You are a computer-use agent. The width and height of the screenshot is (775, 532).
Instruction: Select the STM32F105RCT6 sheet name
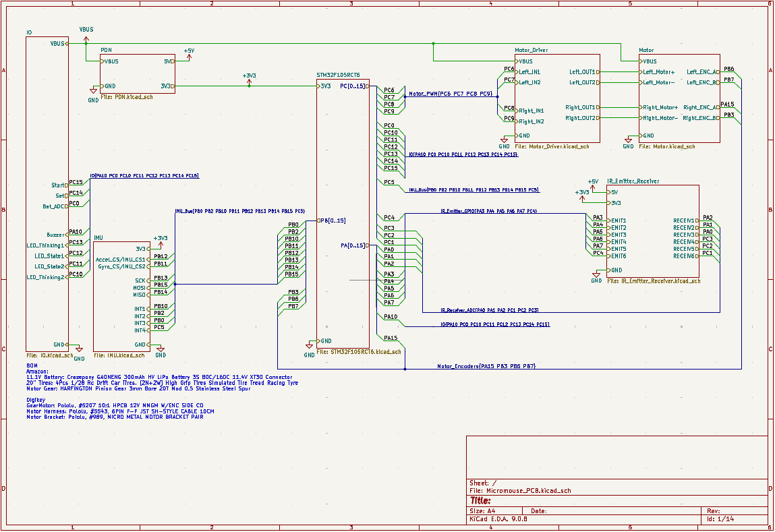coord(338,75)
